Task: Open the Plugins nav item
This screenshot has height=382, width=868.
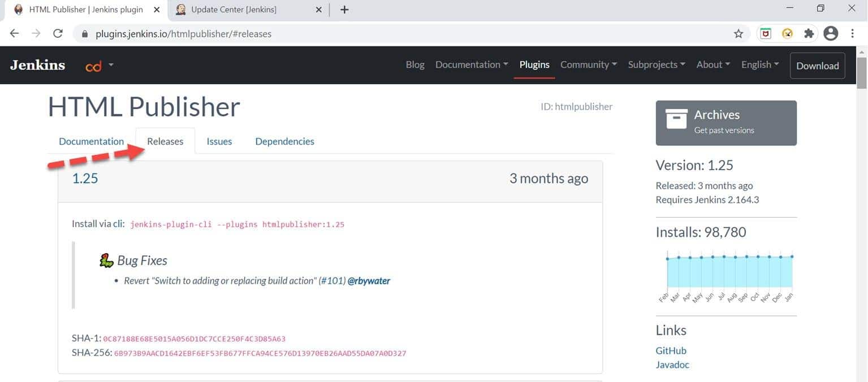Action: (534, 64)
